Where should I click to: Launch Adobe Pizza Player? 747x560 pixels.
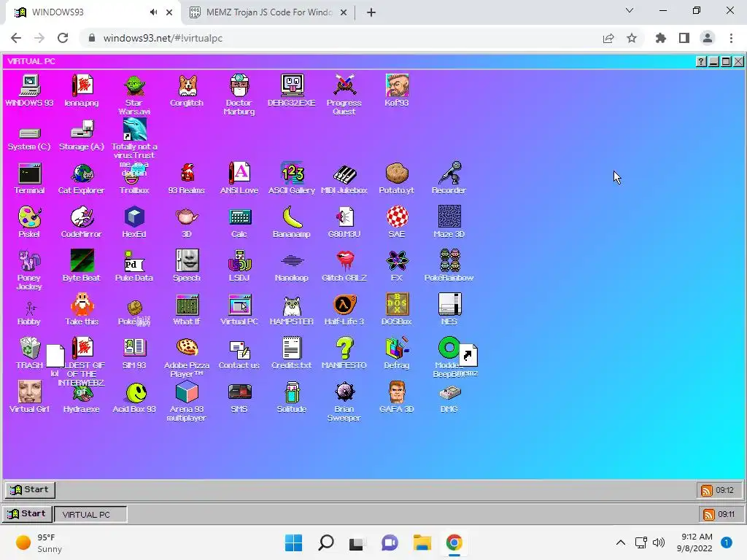coord(187,348)
